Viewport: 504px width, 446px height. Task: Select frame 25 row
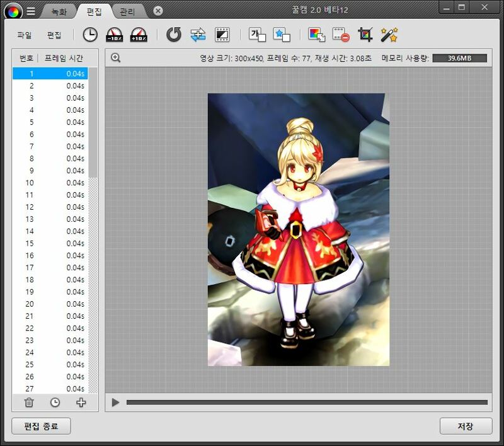tap(50, 364)
